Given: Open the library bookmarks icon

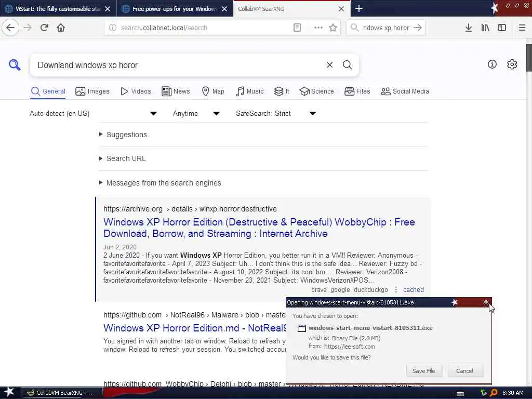Looking at the screenshot, I should coord(485,28).
